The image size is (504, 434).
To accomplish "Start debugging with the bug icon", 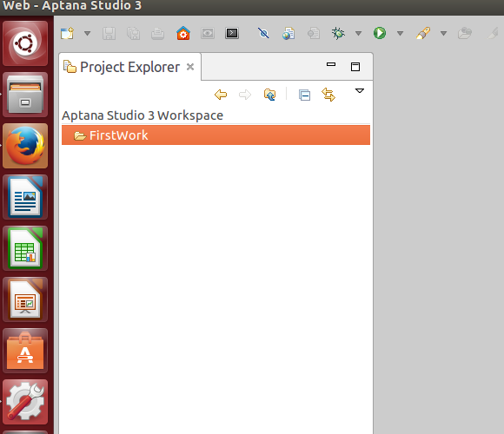I will [338, 33].
